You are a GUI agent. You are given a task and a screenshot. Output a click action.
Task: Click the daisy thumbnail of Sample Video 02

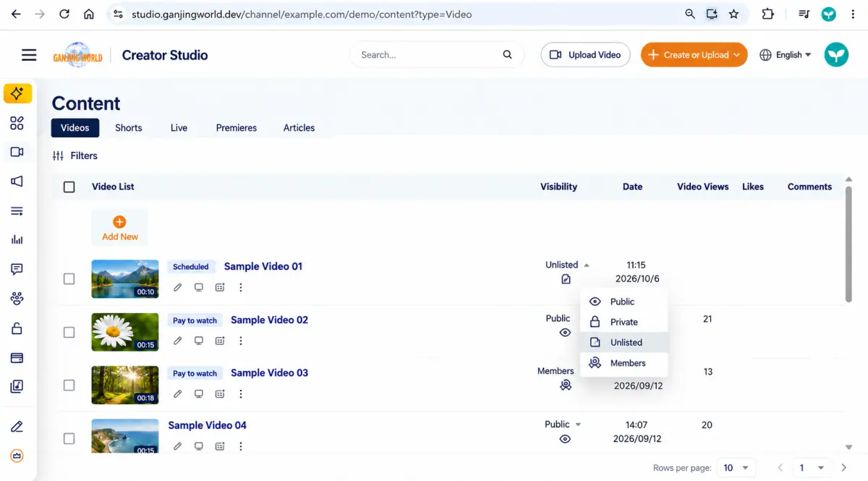coord(125,332)
